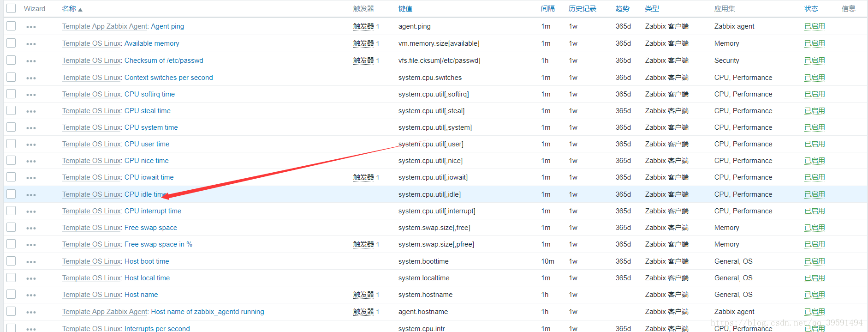Open Host name of zabbix_agentd running item
Viewport: 868px width, 332px height.
[208, 312]
